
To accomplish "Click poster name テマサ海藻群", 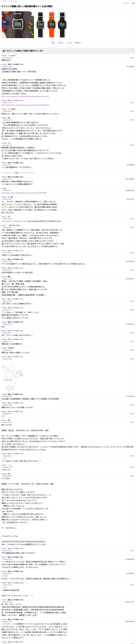I will [11, 109].
